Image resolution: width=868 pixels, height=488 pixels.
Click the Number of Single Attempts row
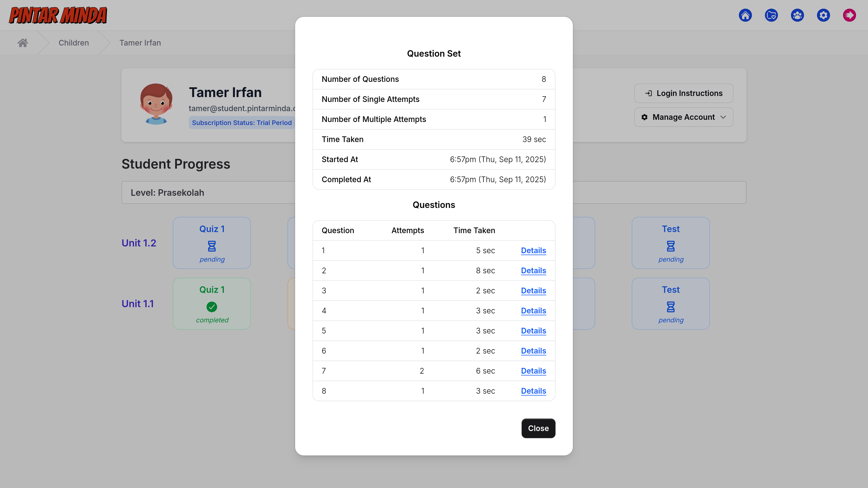click(434, 99)
